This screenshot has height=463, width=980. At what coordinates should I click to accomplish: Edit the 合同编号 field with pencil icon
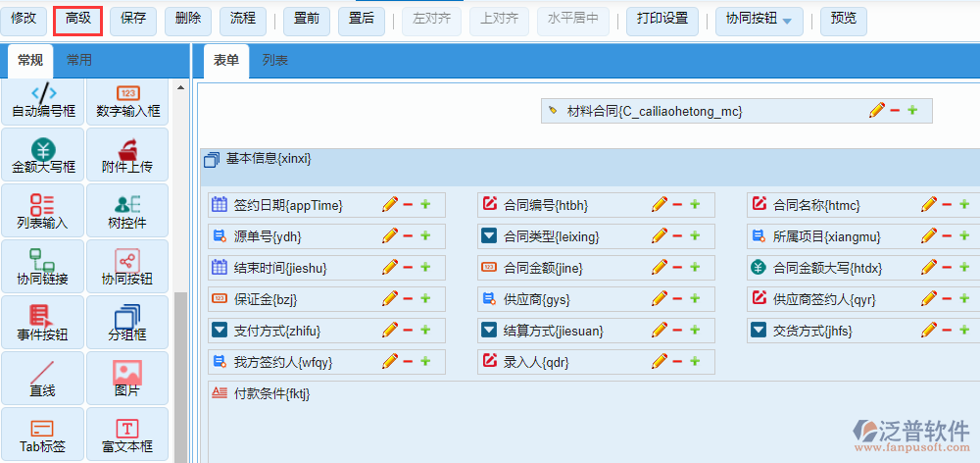click(660, 204)
